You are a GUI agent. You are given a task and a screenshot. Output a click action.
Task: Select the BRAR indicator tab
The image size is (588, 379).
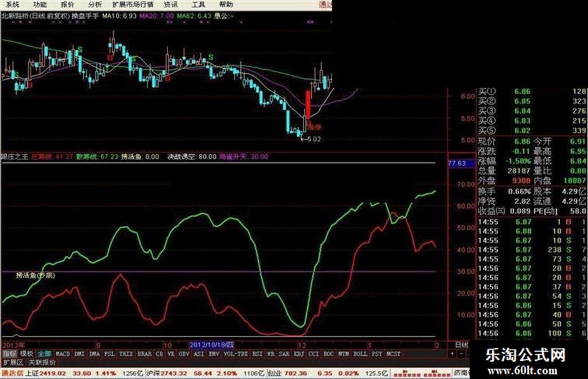tap(144, 354)
